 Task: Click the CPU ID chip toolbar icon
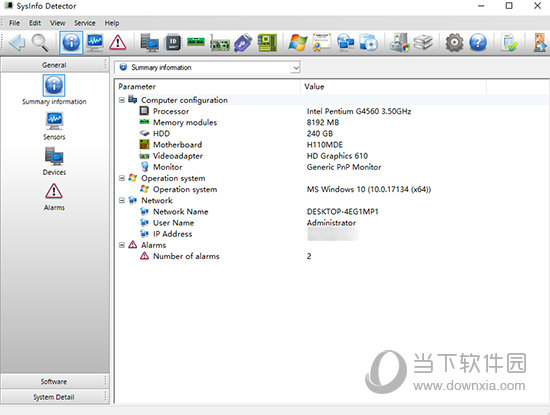tap(173, 43)
